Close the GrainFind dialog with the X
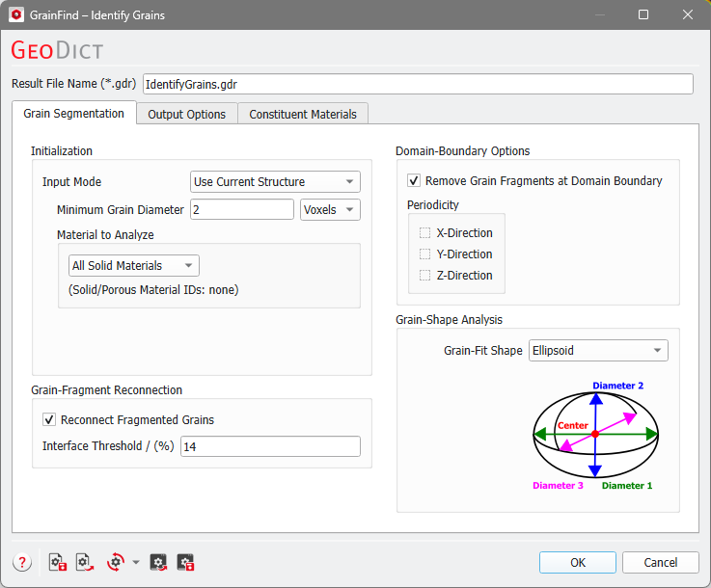Image resolution: width=711 pixels, height=588 pixels. point(688,15)
